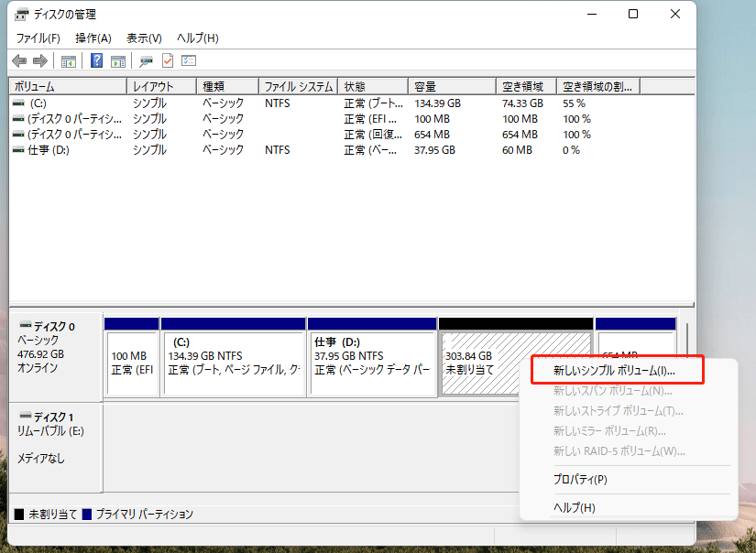This screenshot has width=756, height=553.
Task: Select 新しいシンプル ボリューム(I)... from context menu
Action: (614, 371)
